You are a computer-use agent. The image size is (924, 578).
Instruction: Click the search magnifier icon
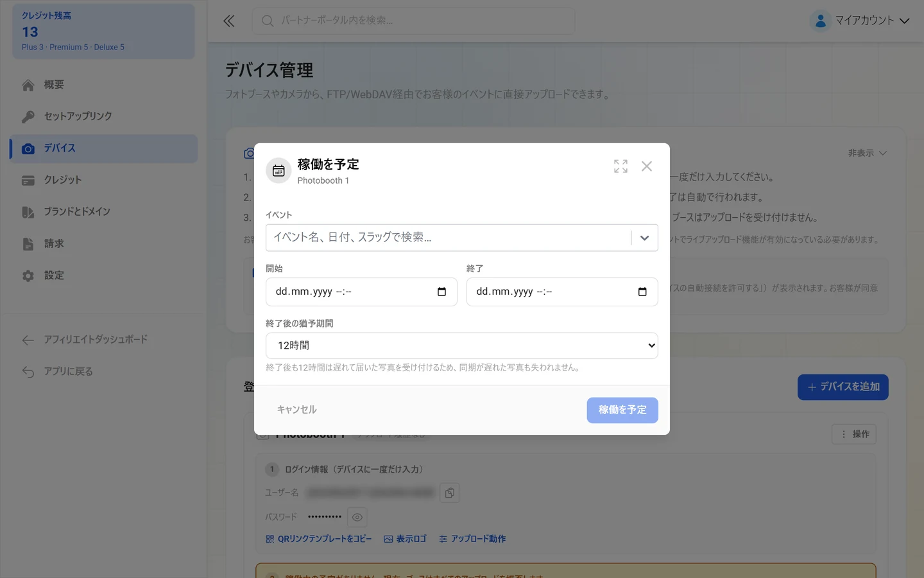pyautogui.click(x=268, y=21)
